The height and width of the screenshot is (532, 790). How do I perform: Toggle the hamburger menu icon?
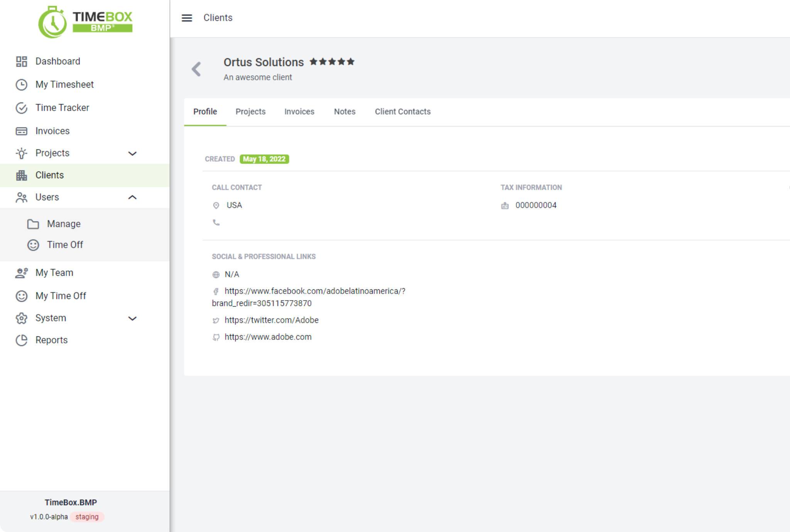click(x=187, y=18)
